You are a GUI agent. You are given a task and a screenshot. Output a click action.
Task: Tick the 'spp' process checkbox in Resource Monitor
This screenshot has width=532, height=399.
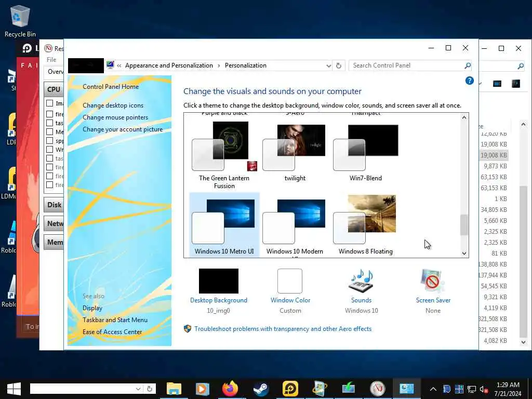pyautogui.click(x=49, y=140)
